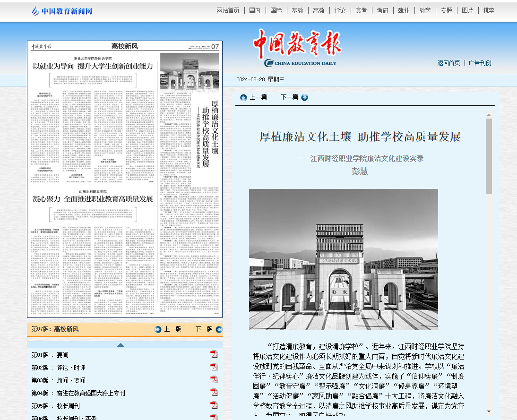Image resolution: width=517 pixels, height=420 pixels.
Task: Click the PDF icon for 第05版 校长周刊
Action: tap(214, 405)
